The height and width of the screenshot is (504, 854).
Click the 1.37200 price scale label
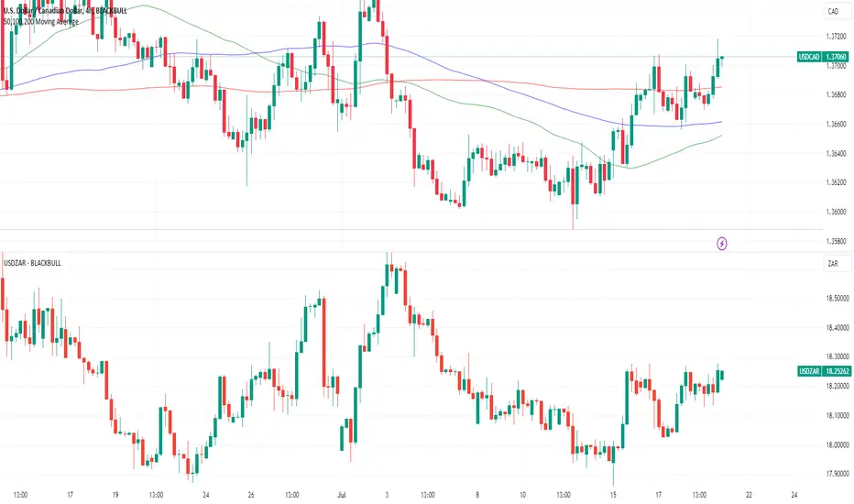tap(836, 37)
